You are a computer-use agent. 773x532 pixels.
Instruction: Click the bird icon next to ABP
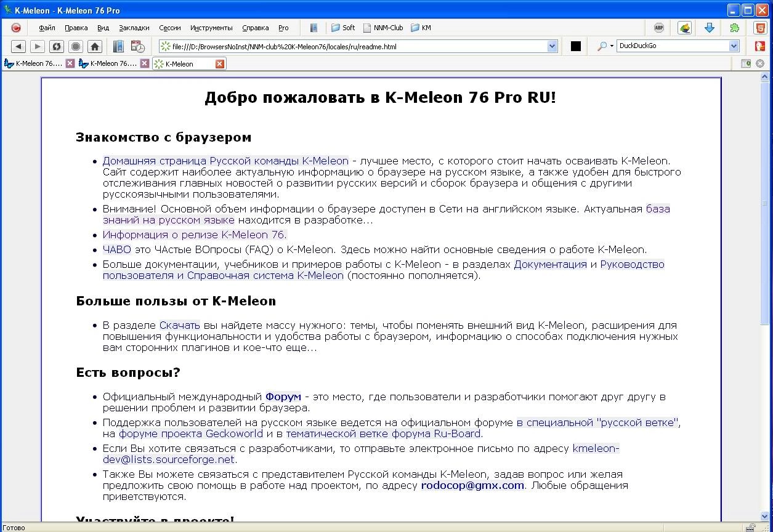coord(684,28)
